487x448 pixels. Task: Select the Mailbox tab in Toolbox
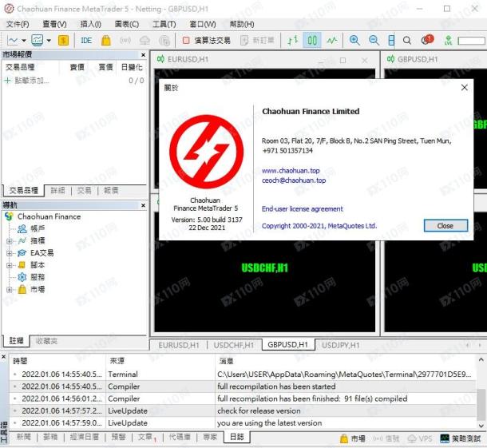point(50,438)
